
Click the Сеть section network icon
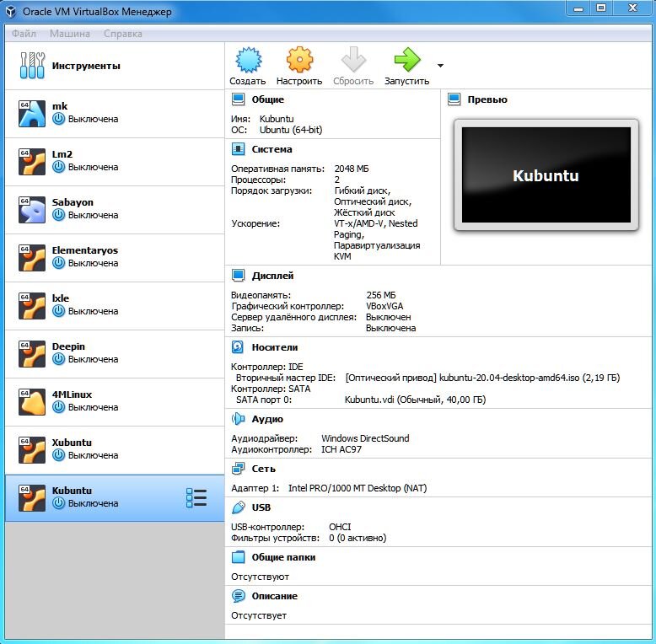[239, 469]
